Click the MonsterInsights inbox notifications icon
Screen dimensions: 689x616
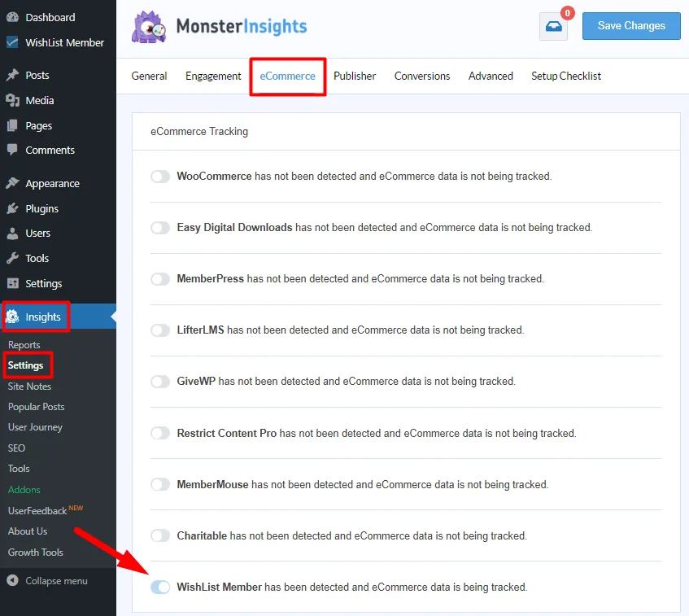point(553,26)
